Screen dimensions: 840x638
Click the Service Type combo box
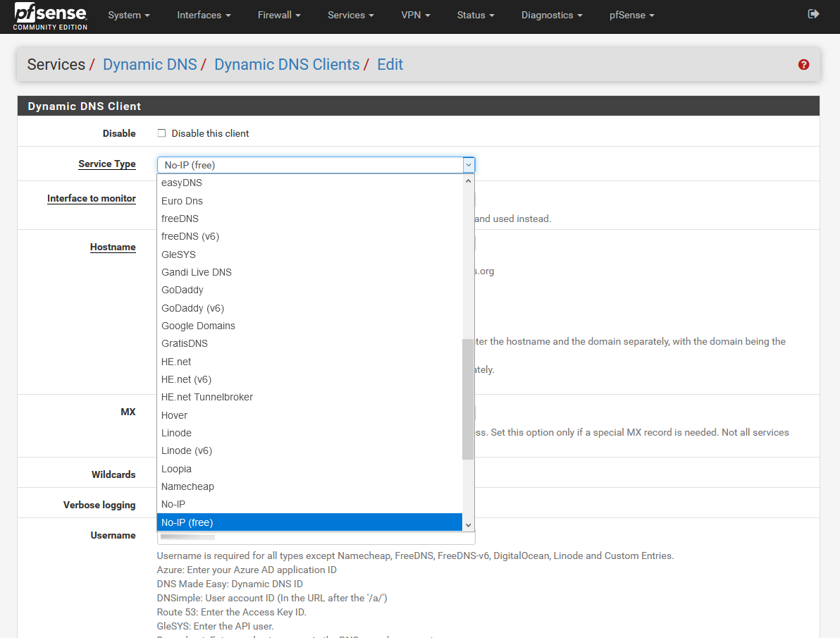pos(316,165)
